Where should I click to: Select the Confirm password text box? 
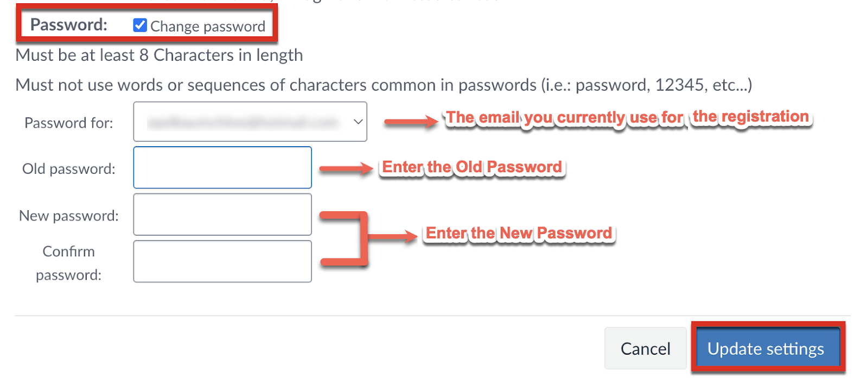[x=222, y=261]
